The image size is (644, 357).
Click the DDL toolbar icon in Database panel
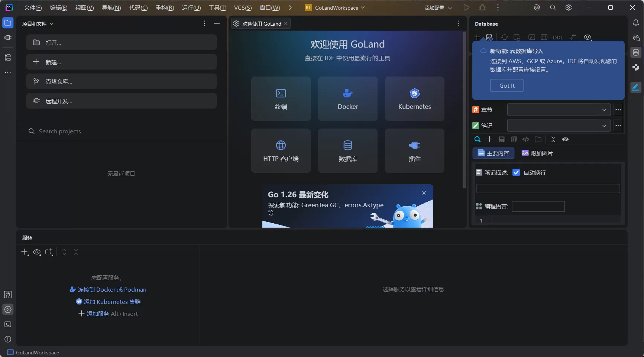tap(558, 38)
